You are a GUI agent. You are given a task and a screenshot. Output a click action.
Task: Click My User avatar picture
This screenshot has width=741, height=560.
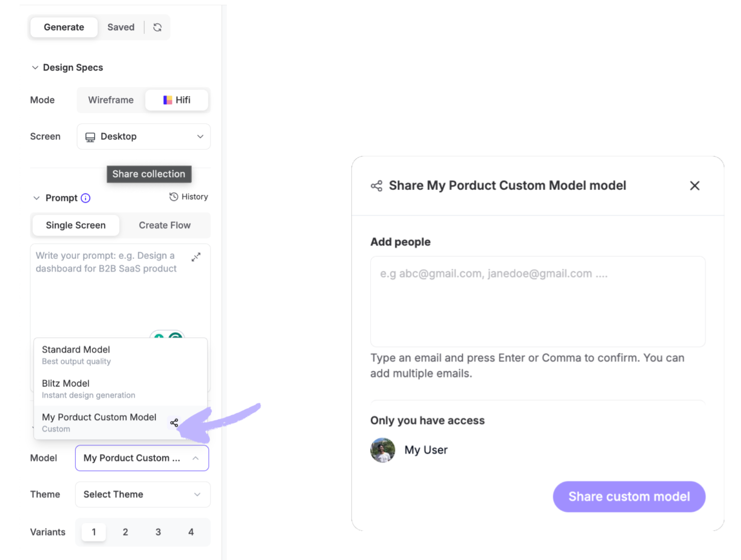(383, 450)
